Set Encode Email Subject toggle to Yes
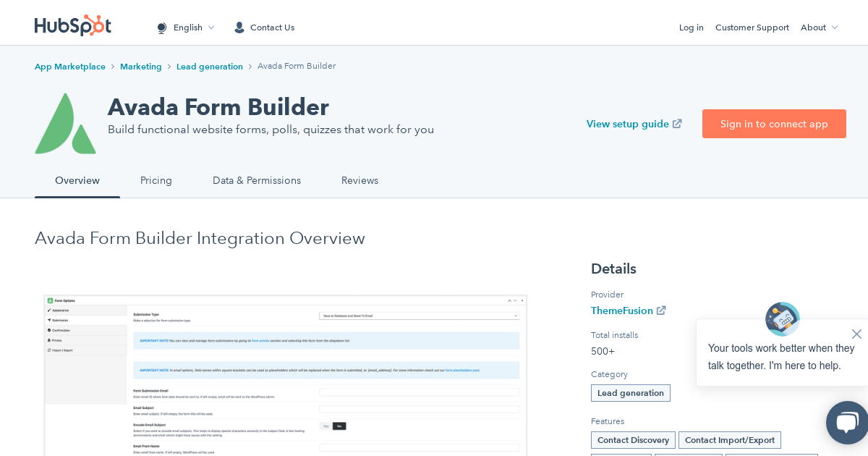Image resolution: width=868 pixels, height=456 pixels. click(325, 426)
